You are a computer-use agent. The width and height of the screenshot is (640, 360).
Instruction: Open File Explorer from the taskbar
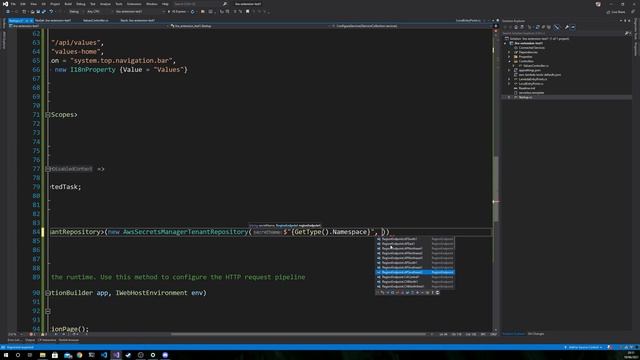tap(42, 355)
